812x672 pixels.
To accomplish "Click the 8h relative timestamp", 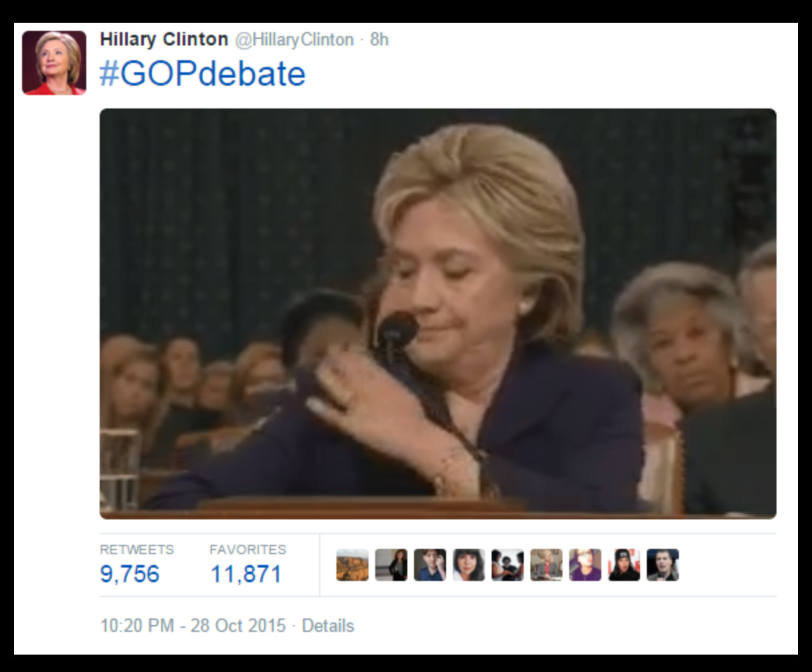I will [379, 39].
